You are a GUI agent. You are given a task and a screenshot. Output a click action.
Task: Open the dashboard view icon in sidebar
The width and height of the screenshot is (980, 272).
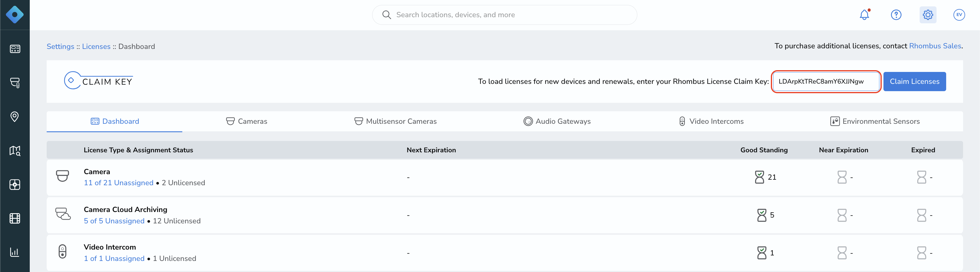coord(15,49)
